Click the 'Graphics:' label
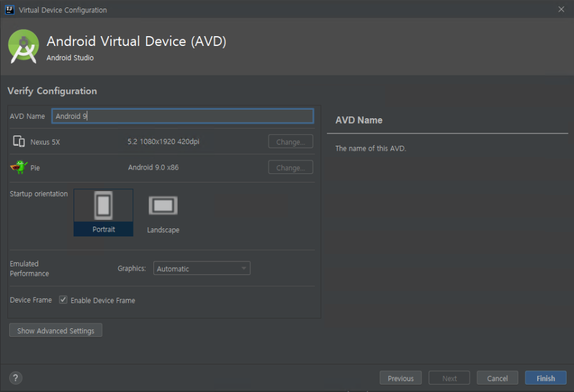This screenshot has width=574, height=392. [x=131, y=268]
